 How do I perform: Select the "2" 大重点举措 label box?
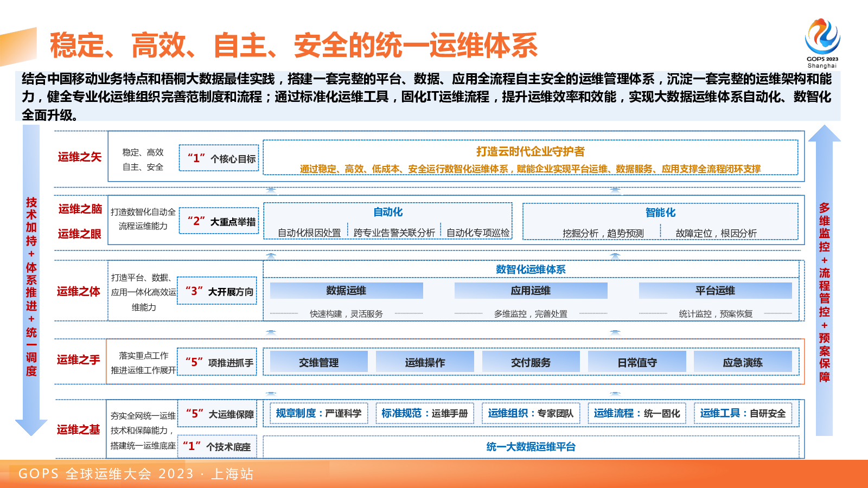219,221
